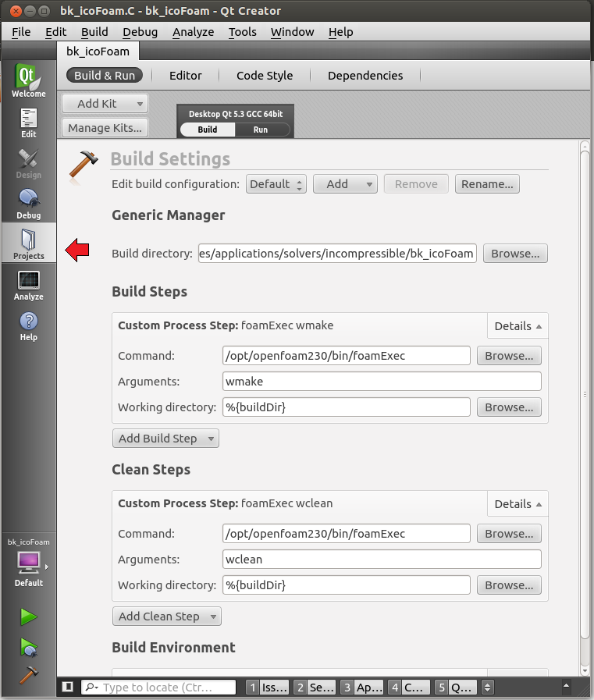The image size is (594, 700).
Task: Collapse Details of the foamExec wclean step
Action: (x=518, y=504)
